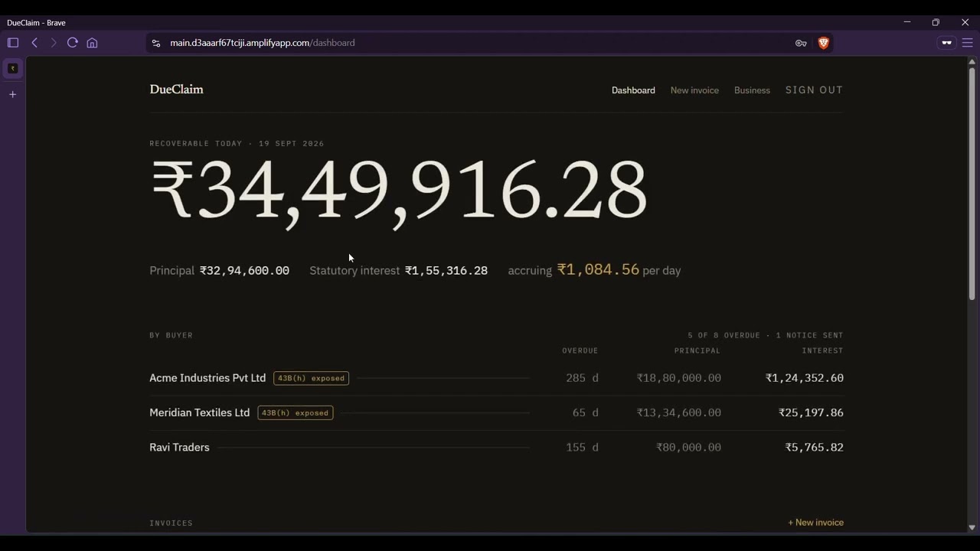Click the page vertical scrollbar thumb
The width and height of the screenshot is (980, 551).
pos(972,183)
